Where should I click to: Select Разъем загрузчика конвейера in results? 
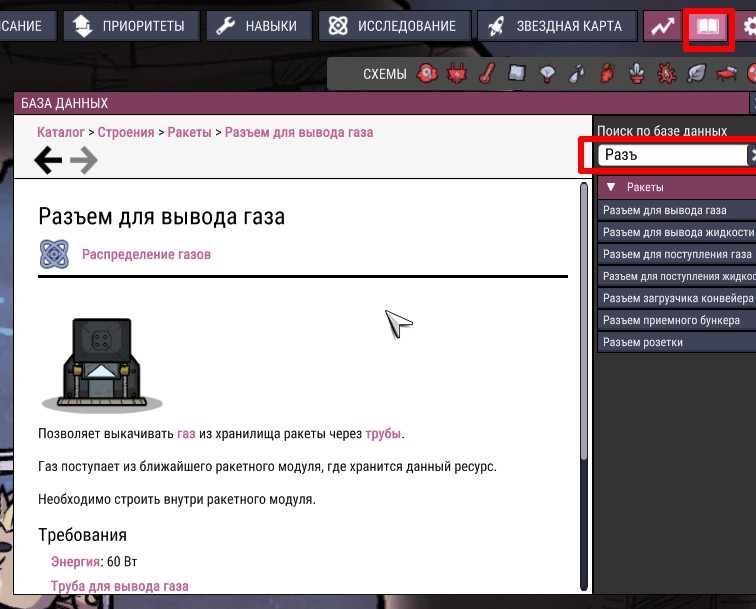pos(677,298)
